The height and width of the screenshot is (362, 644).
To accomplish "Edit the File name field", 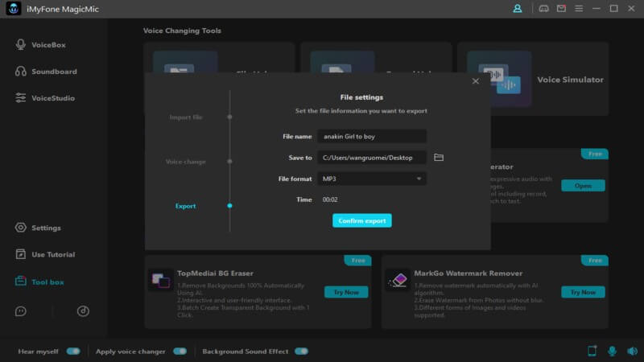I will click(372, 136).
